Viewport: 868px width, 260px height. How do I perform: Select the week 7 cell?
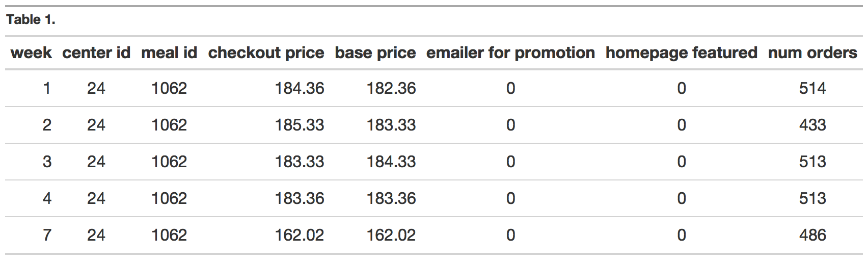[x=47, y=236]
